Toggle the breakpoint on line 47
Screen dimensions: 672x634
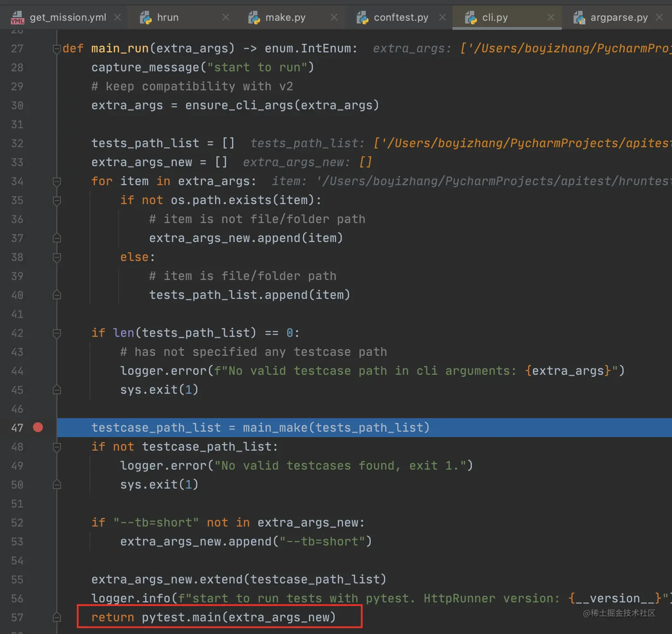(38, 427)
